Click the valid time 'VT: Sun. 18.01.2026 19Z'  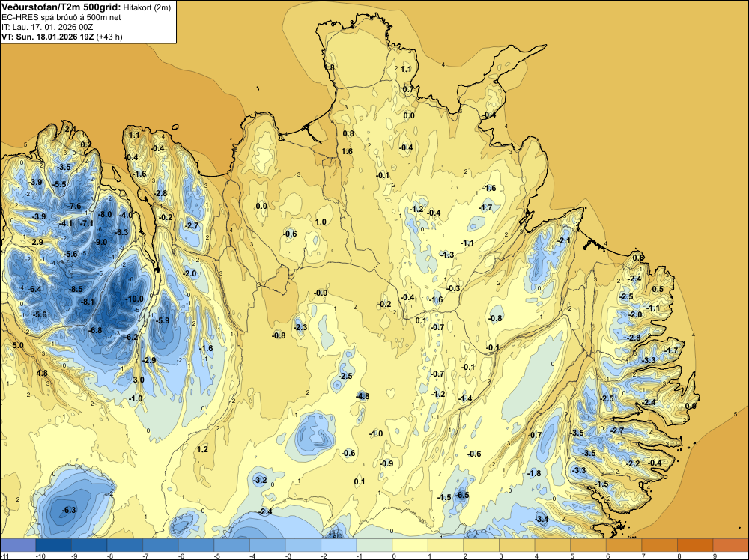[x=48, y=37]
